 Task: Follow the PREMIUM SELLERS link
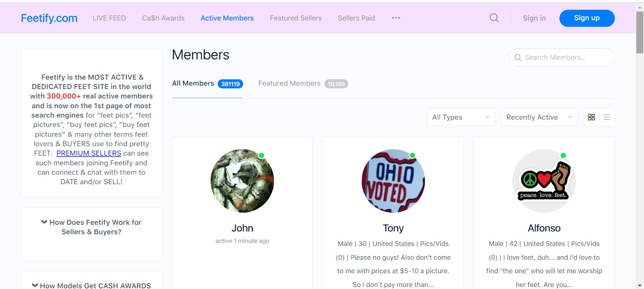[89, 153]
